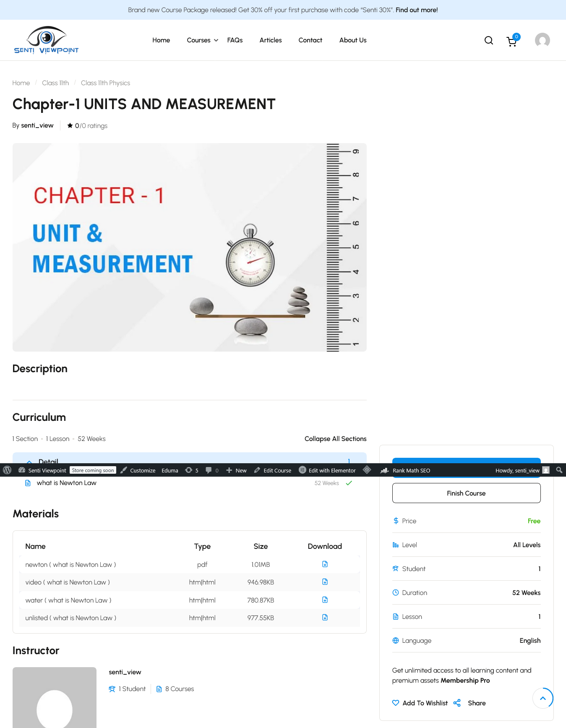
Task: Click the heart icon for wishlist
Action: [396, 703]
